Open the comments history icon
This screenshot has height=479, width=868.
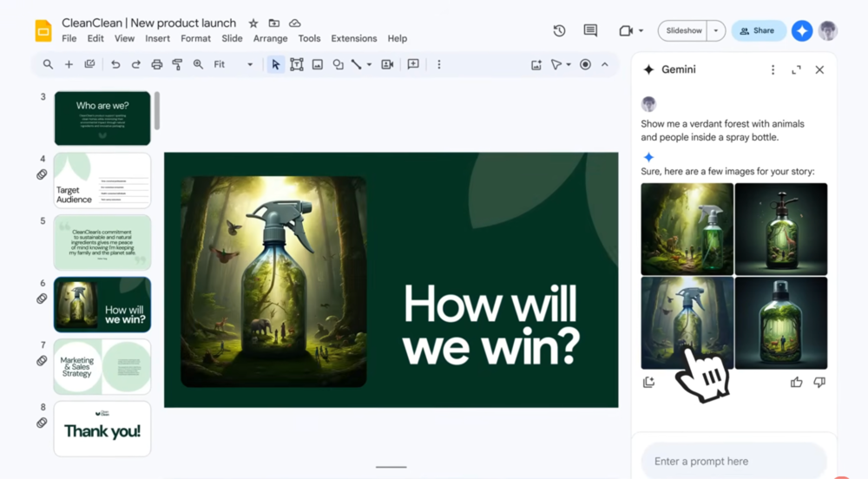(x=590, y=31)
